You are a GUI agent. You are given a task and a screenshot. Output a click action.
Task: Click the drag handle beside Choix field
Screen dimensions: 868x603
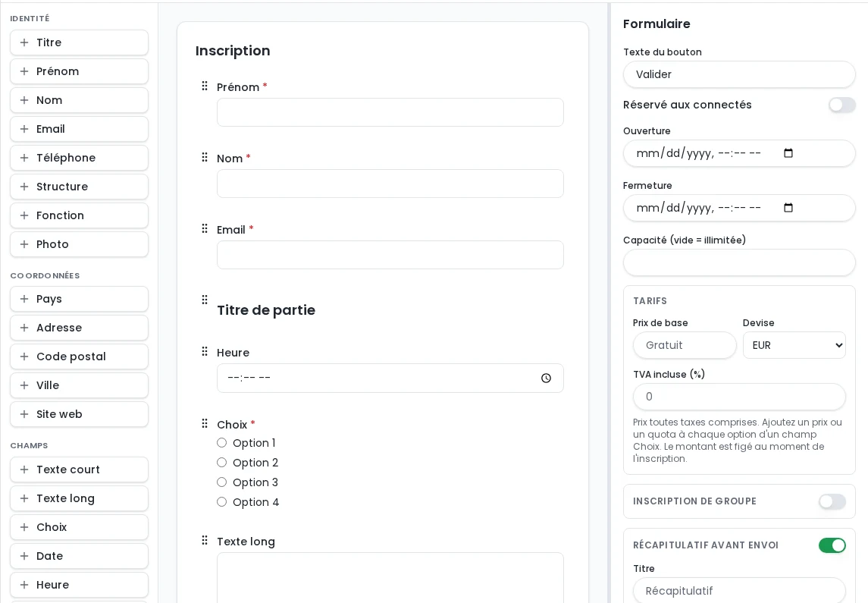point(205,423)
